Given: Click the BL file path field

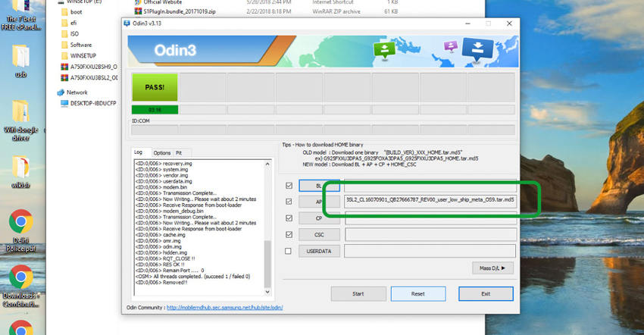Looking at the screenshot, I should 430,186.
